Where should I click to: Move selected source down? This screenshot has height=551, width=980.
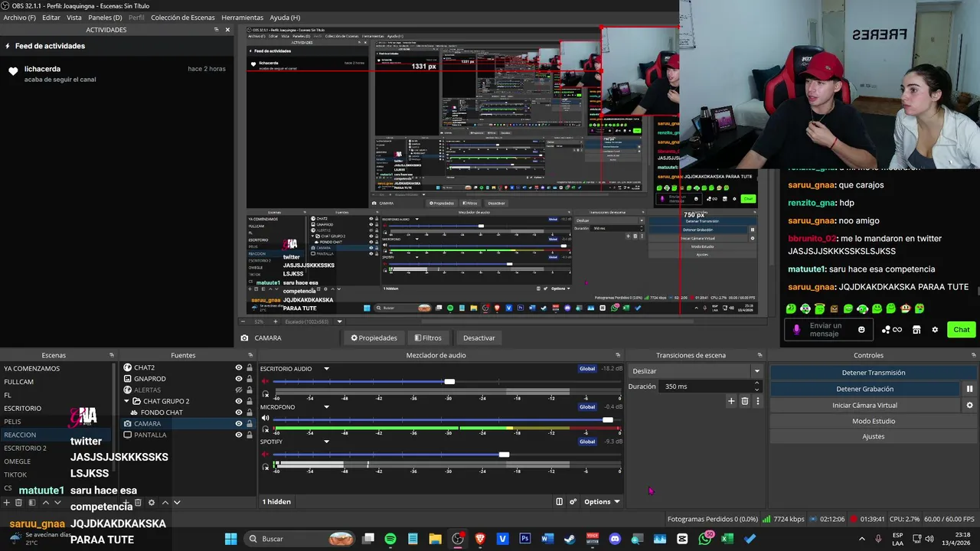coord(177,503)
